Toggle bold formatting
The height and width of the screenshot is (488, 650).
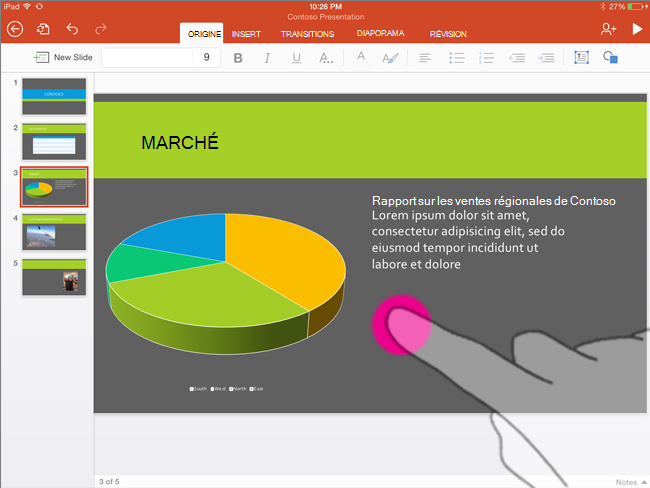[x=238, y=58]
